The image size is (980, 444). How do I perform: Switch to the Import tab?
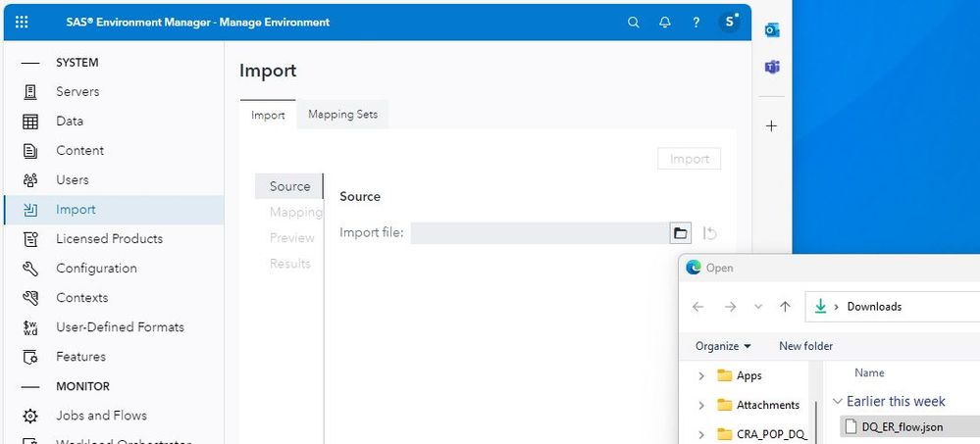pos(268,115)
